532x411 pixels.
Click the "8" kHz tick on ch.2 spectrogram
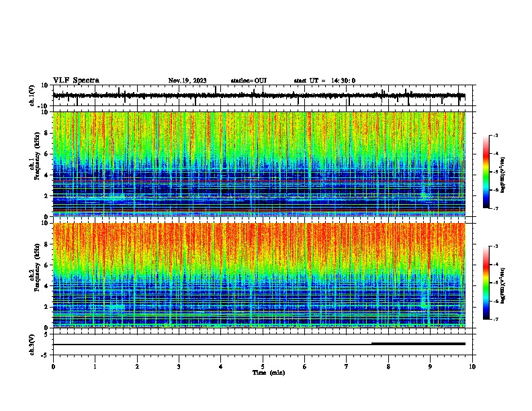coord(46,244)
